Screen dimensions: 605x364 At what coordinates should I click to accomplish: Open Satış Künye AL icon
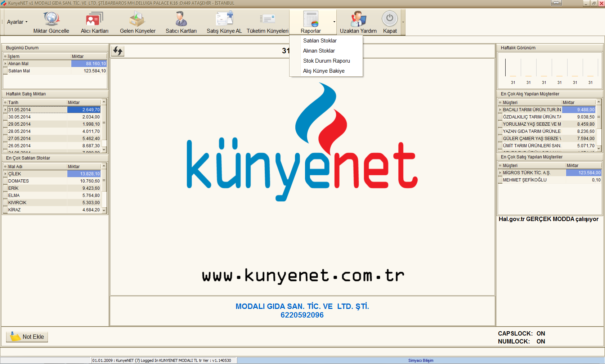pyautogui.click(x=224, y=19)
